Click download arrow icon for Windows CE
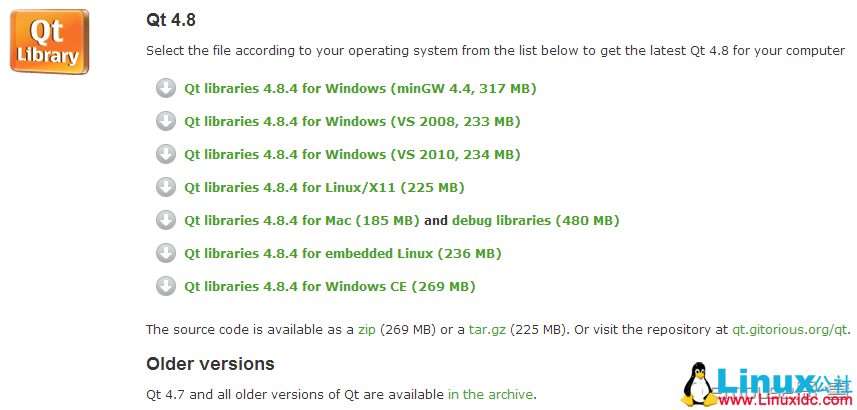 166,286
